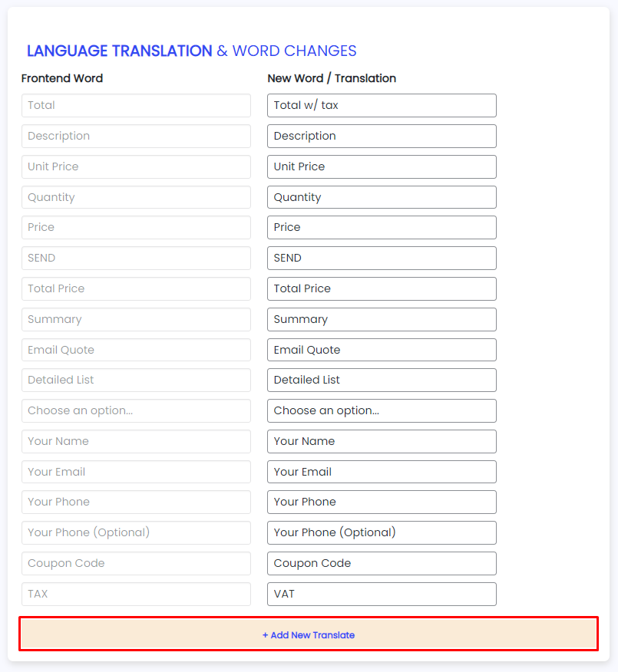Select the TAX frontend word field

pyautogui.click(x=137, y=594)
